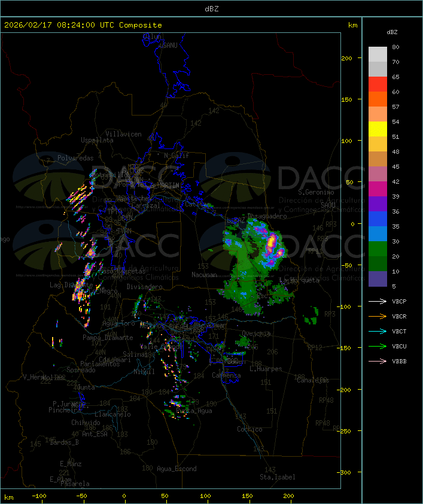Click the 'Divisadero' map label
This screenshot has width=423, height=504.
point(144,286)
